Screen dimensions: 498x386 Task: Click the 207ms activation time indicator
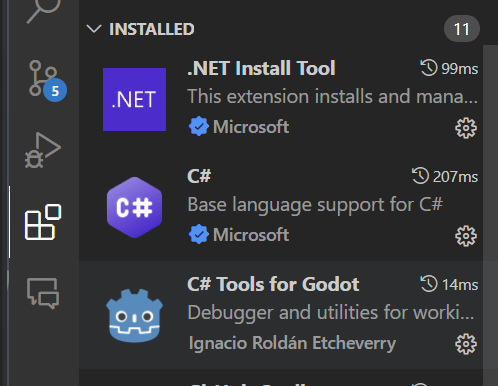coord(445,176)
